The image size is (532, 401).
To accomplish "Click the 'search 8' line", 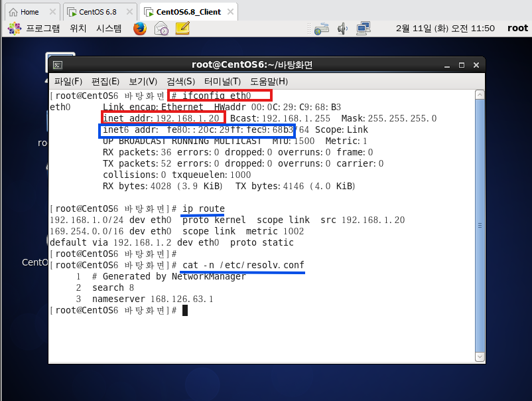I will [113, 287].
